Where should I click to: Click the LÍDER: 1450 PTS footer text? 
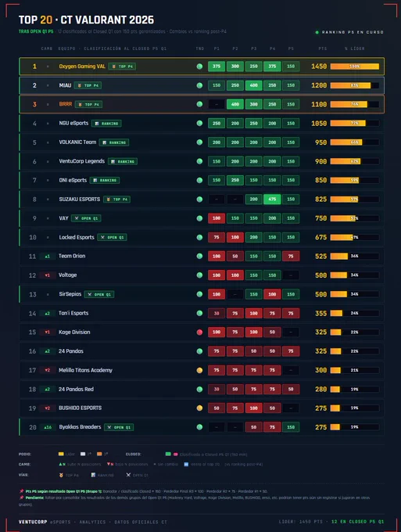[301, 522]
